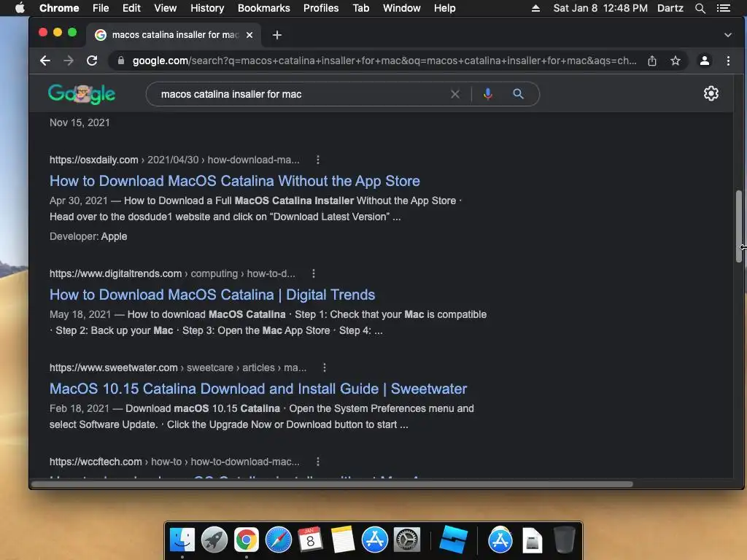Open Spotlight search in menu bar
The height and width of the screenshot is (560, 747).
click(x=700, y=8)
